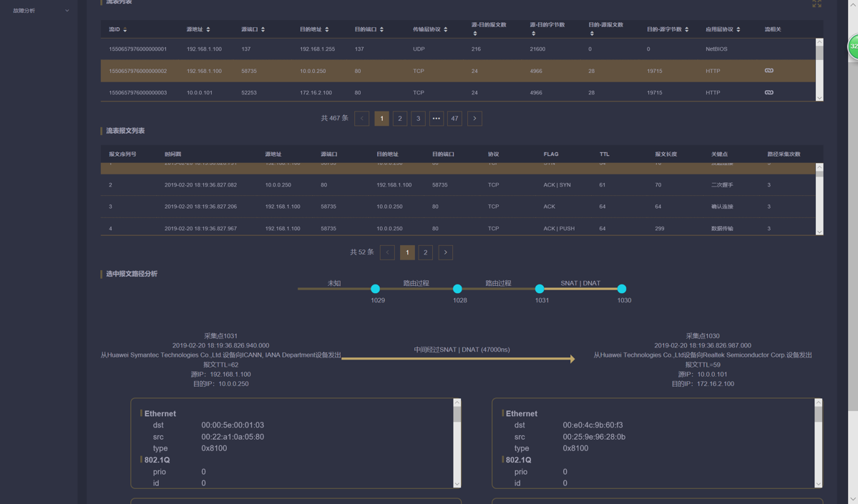
Task: Click the fullscreen expand icon at top right
Action: coord(816,4)
